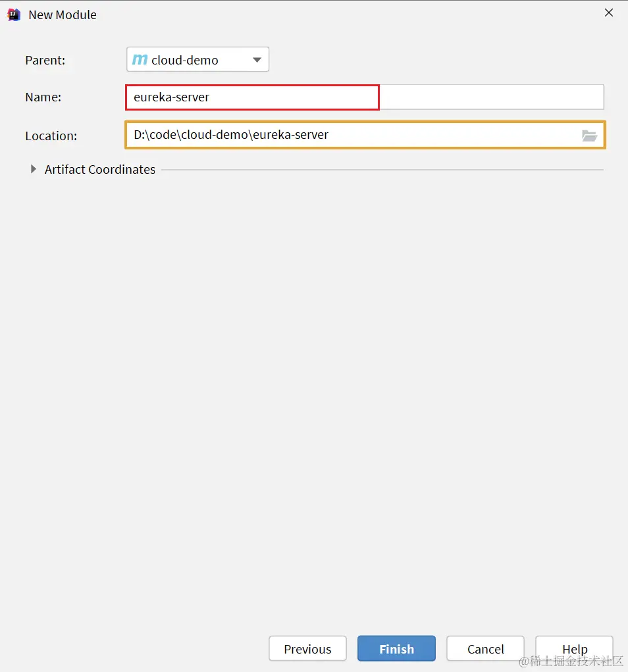The image size is (628, 672).
Task: Close the New Module dialog
Action: tap(609, 13)
